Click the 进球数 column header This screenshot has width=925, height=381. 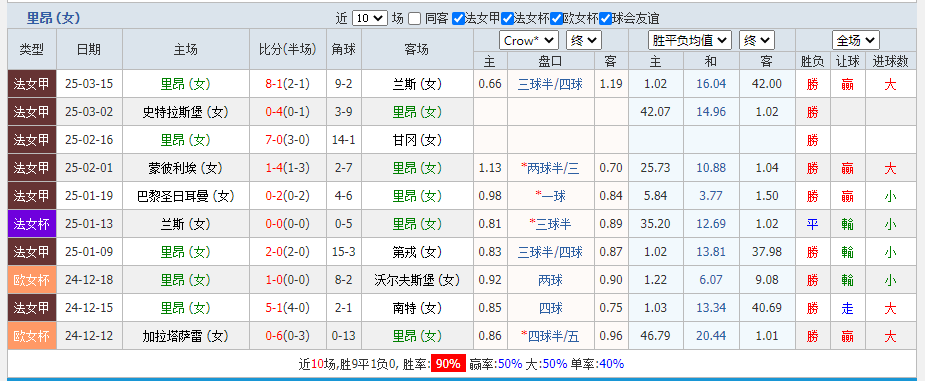pos(890,61)
